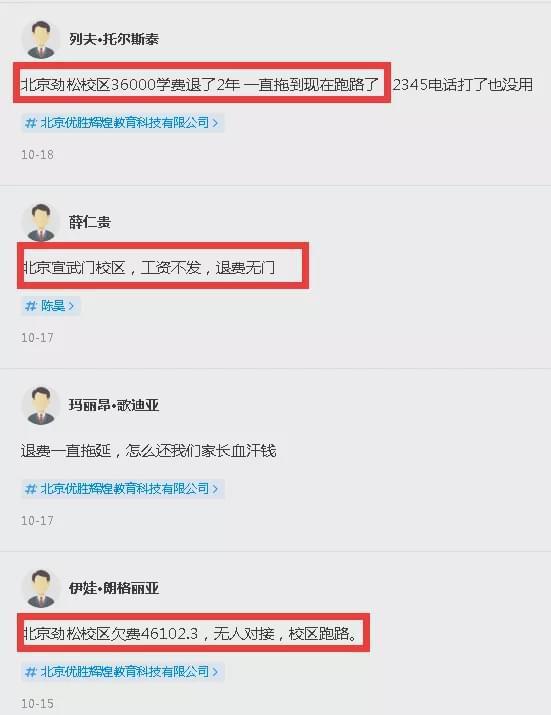
Task: Open 薛仁贵's avatar icon
Action: pos(41,222)
